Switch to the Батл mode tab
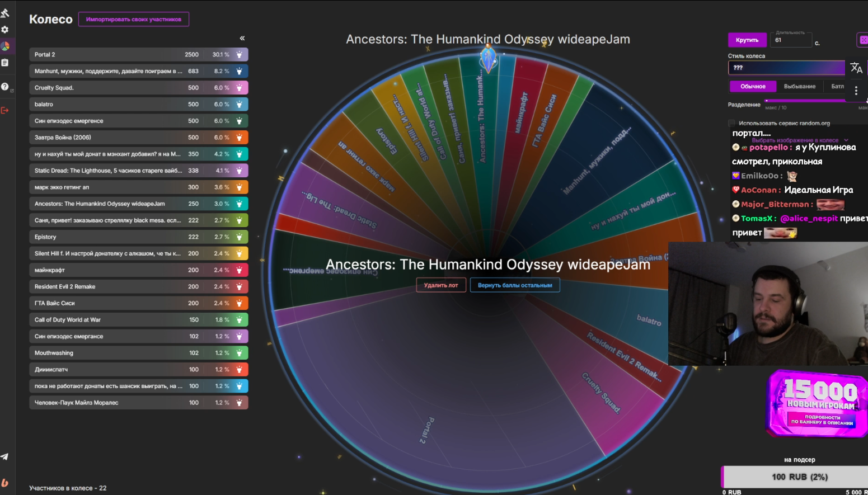The image size is (868, 495). 837,86
